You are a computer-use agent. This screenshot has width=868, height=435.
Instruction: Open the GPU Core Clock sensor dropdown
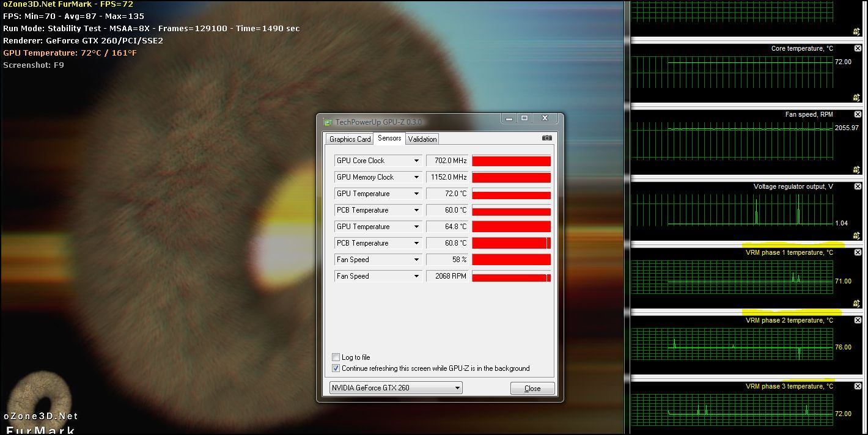[416, 161]
